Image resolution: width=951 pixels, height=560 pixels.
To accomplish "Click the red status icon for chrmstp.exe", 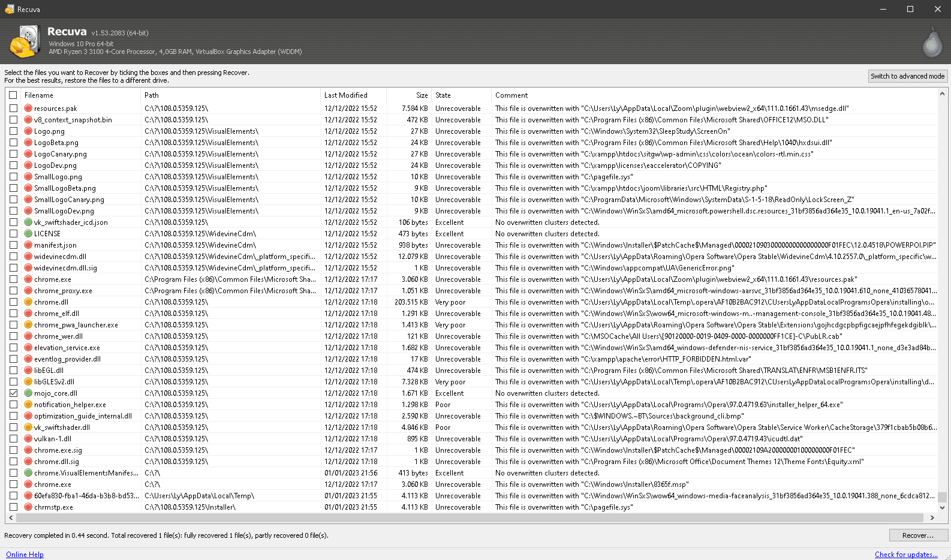I will [28, 507].
